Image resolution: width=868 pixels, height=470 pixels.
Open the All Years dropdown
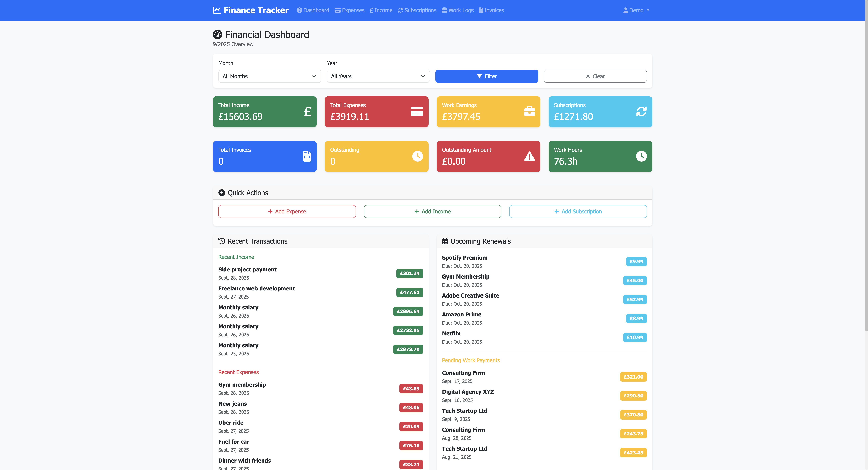tap(378, 76)
